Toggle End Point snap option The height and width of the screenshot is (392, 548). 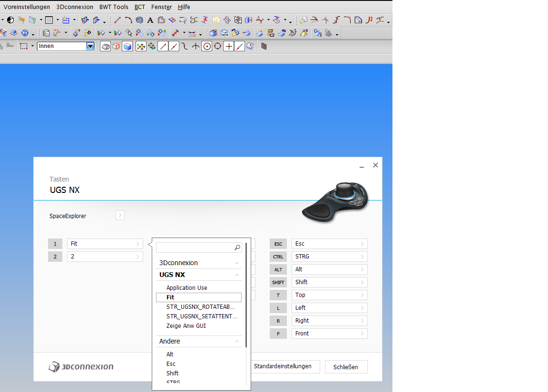point(163,46)
